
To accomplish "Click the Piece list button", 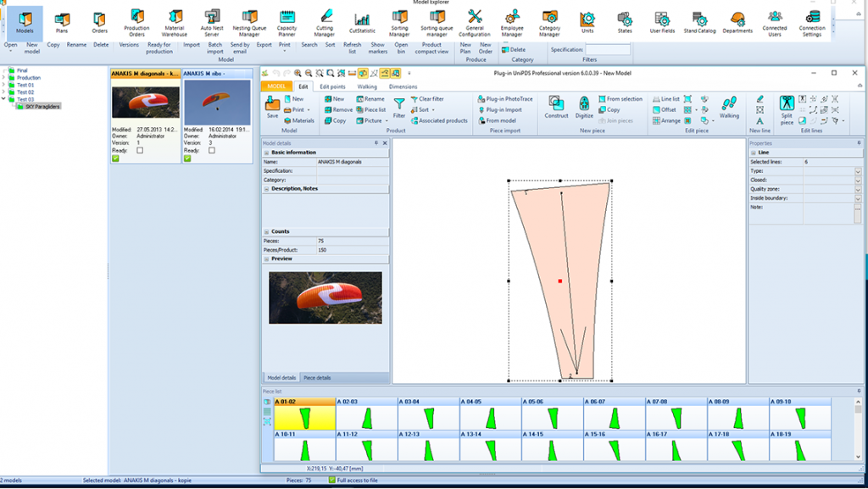I will pos(371,110).
